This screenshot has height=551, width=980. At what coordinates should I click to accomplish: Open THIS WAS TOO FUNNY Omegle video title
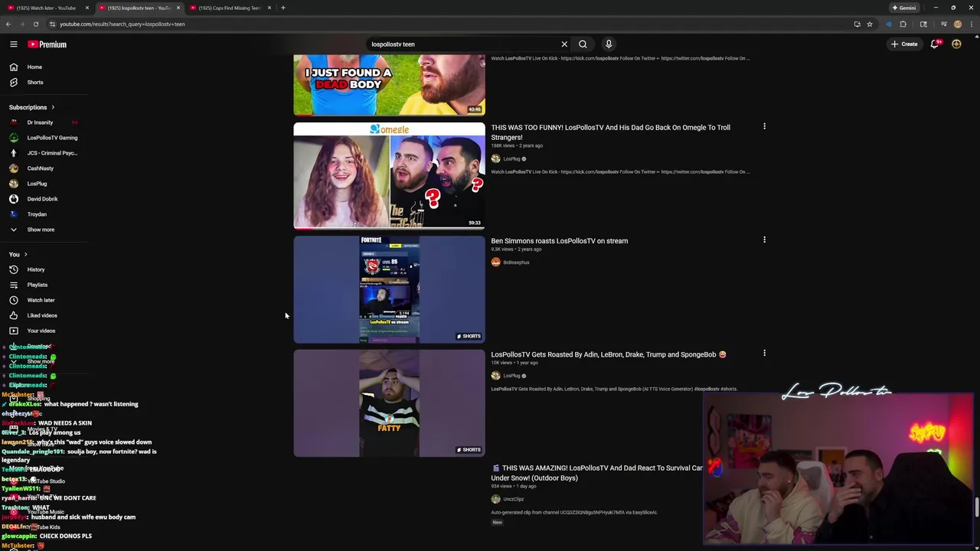[610, 132]
